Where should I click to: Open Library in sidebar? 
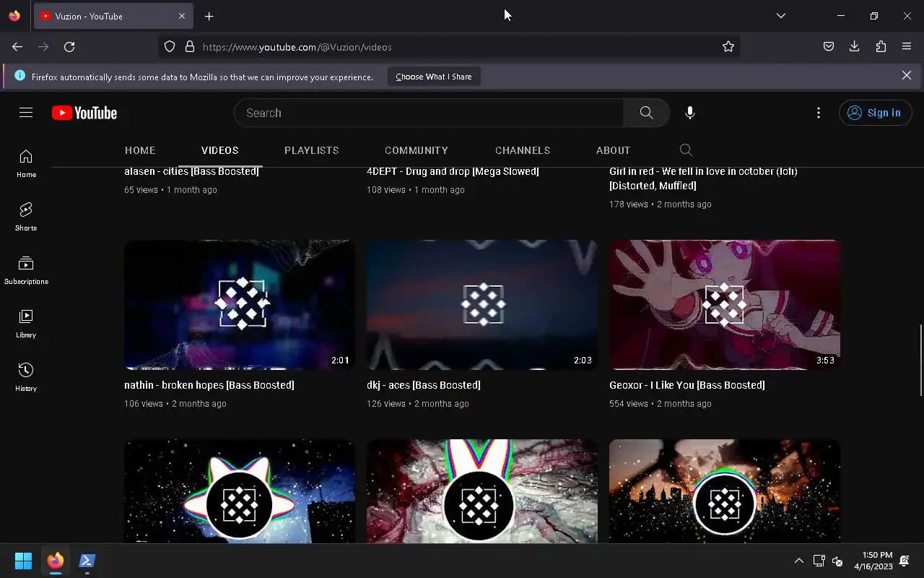coord(26,324)
